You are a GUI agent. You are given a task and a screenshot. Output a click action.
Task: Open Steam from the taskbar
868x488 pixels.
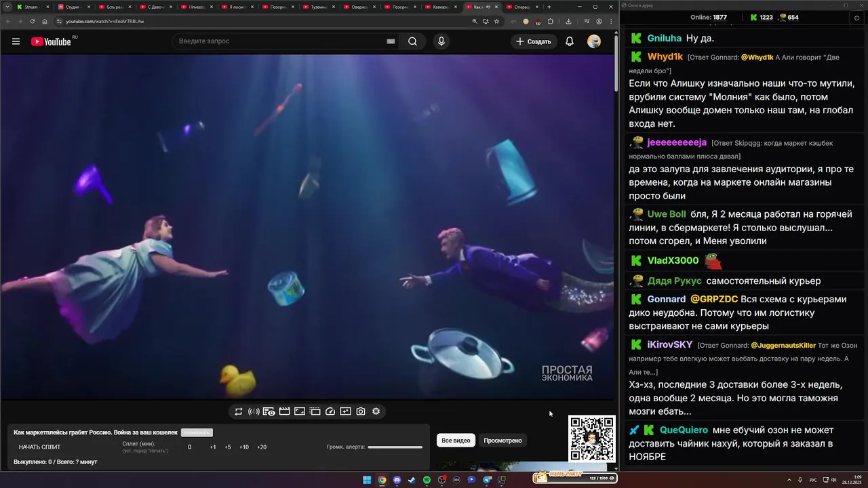click(412, 480)
